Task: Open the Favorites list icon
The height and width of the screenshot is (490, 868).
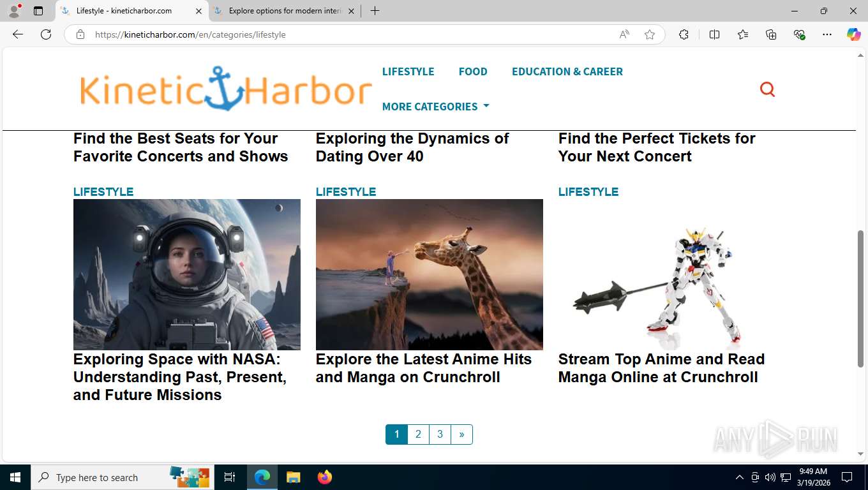Action: (743, 34)
